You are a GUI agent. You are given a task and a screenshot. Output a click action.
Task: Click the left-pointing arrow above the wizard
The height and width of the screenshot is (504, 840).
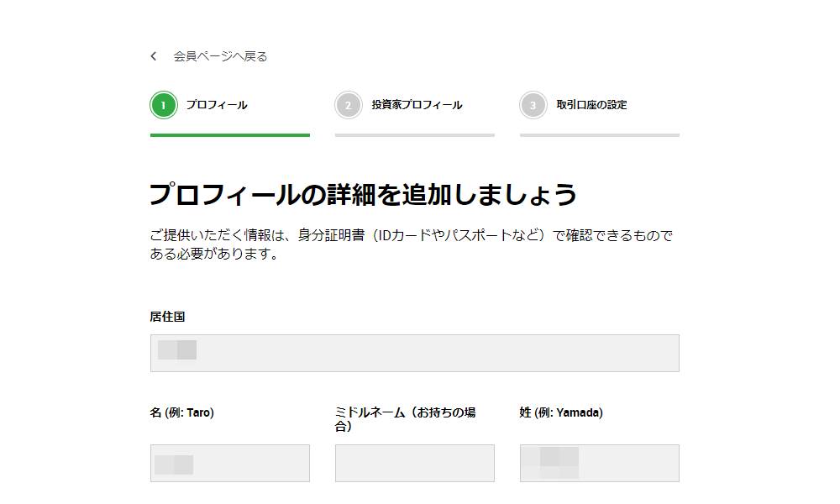153,55
